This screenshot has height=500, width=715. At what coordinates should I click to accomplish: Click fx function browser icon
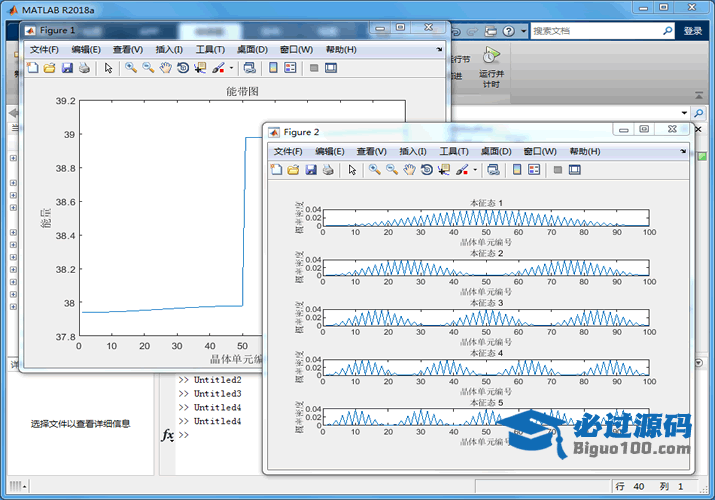tap(168, 435)
